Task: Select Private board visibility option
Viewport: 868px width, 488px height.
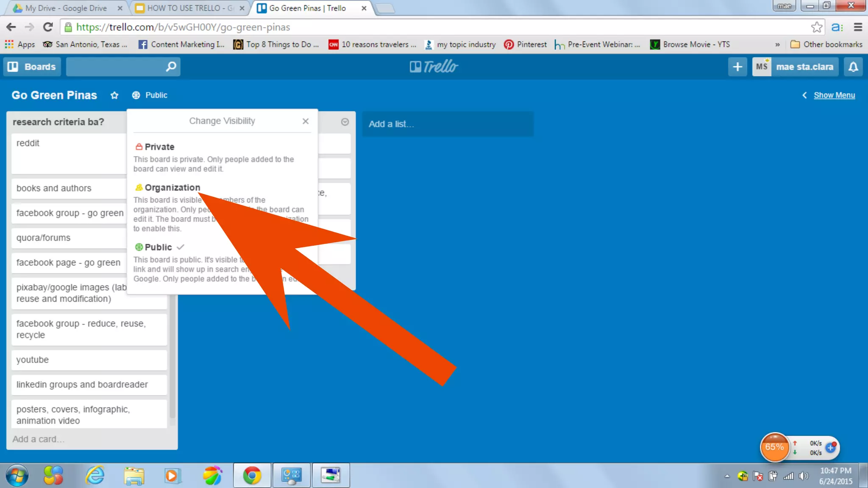Action: pyautogui.click(x=159, y=147)
